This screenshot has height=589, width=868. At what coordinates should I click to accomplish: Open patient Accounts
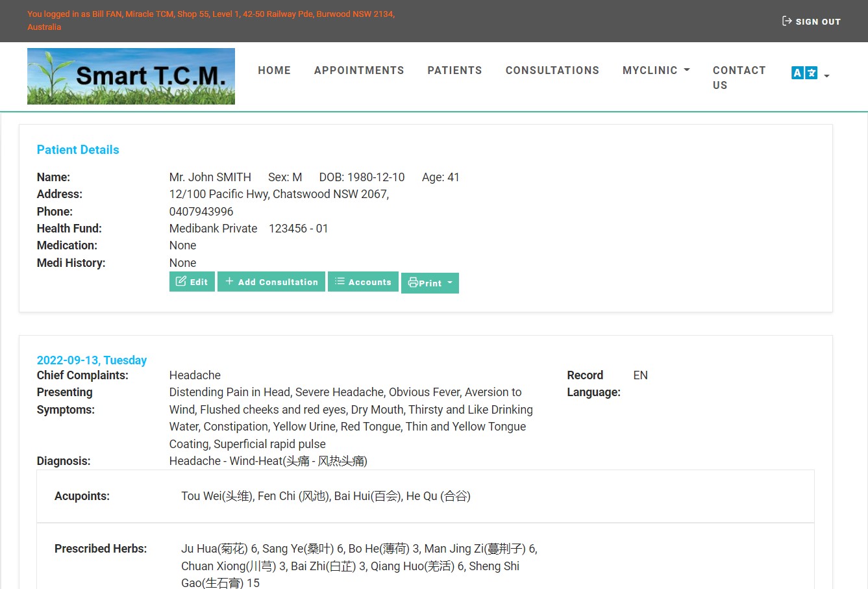click(363, 282)
